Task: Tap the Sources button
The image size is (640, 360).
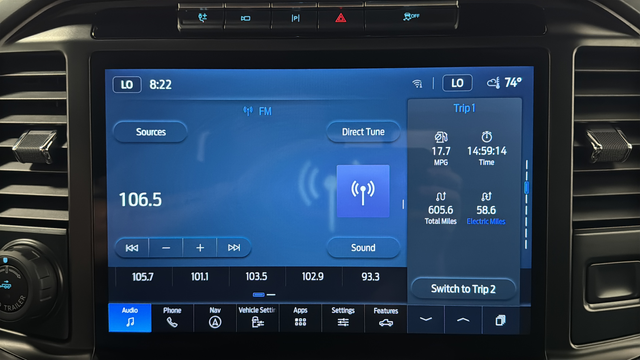Action: pos(151,132)
